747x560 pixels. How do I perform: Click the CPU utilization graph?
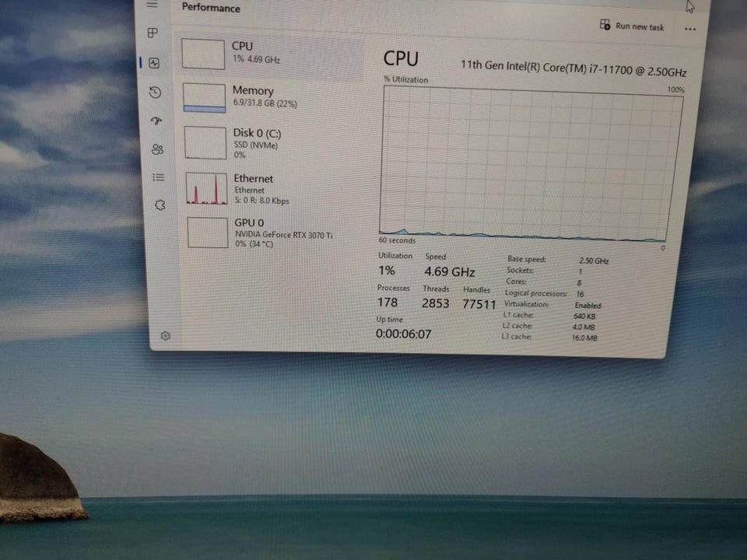click(x=530, y=163)
